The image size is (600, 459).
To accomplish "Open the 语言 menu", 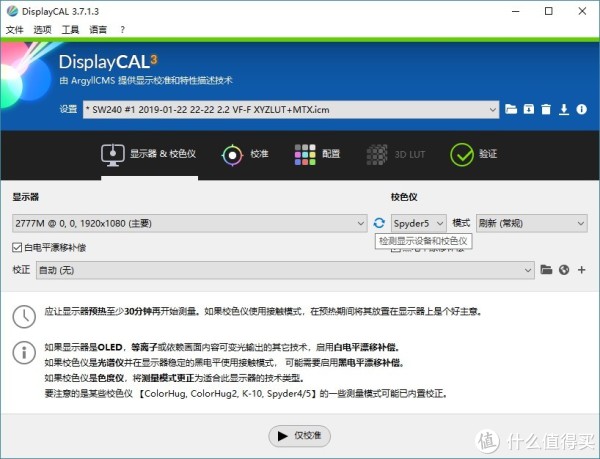I will click(98, 29).
